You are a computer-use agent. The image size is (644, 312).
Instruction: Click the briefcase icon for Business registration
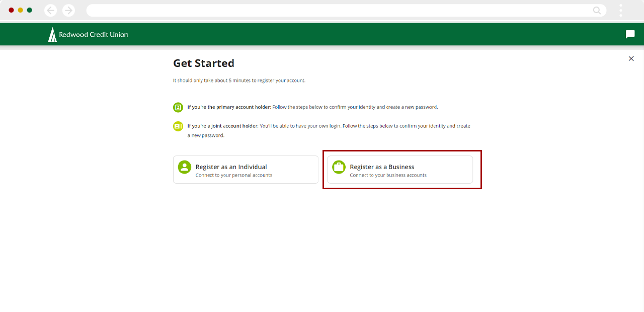pyautogui.click(x=339, y=167)
